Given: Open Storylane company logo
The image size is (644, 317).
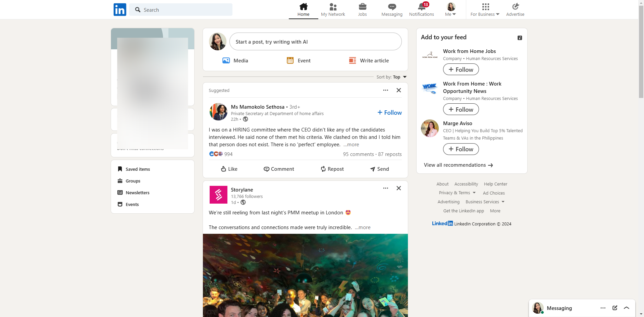Looking at the screenshot, I should pyautogui.click(x=218, y=195).
